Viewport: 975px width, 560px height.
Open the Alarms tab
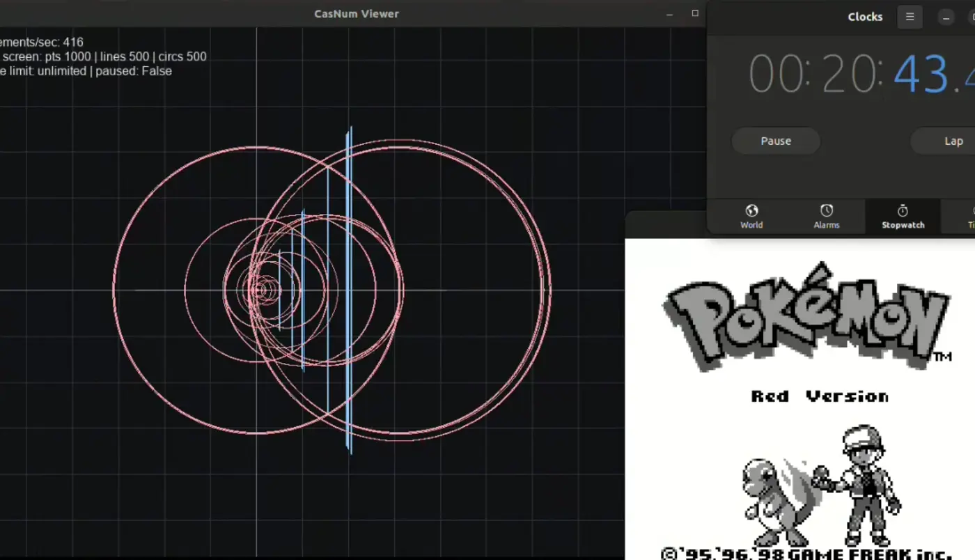(x=826, y=216)
